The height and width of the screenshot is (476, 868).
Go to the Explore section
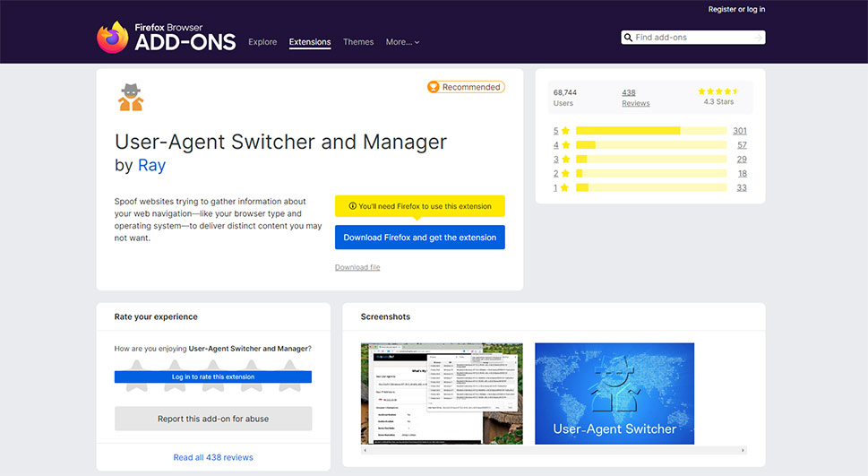pyautogui.click(x=262, y=42)
